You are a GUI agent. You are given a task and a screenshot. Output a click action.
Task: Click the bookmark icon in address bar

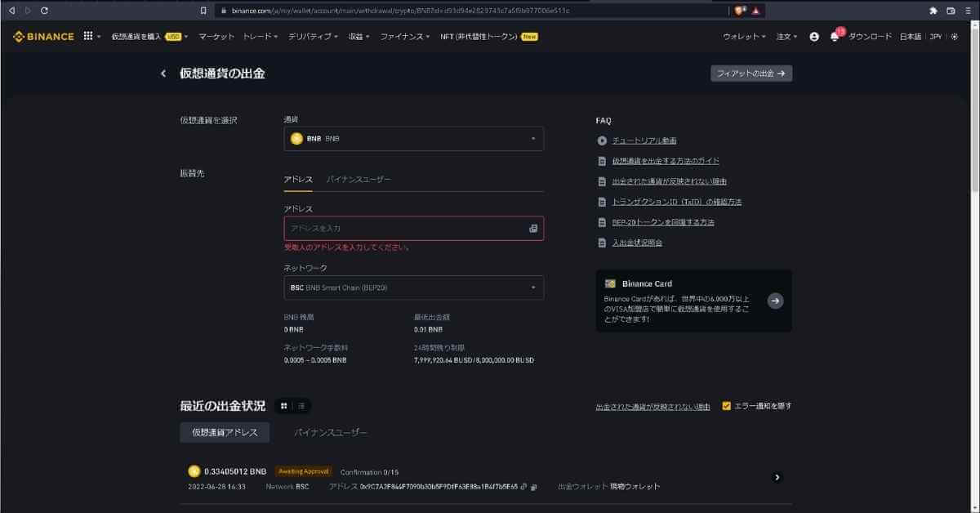click(x=203, y=11)
